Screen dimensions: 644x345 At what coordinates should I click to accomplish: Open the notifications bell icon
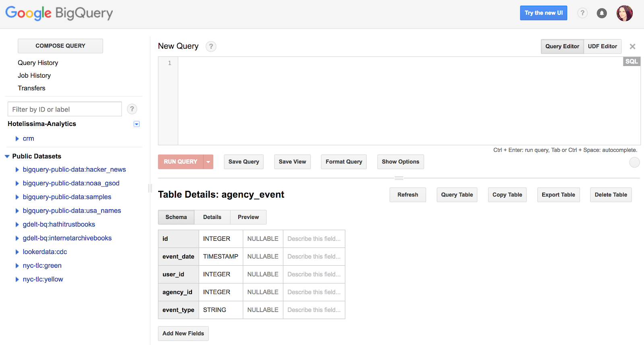pos(602,13)
